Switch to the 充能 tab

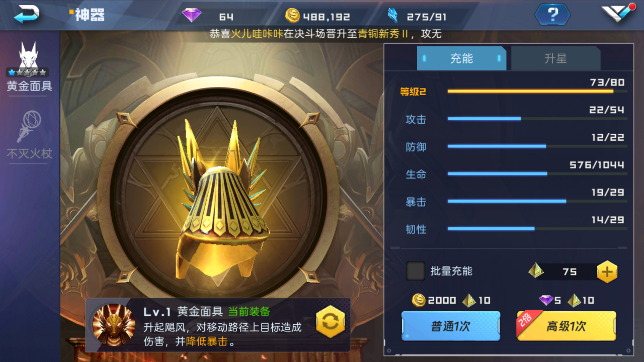[462, 59]
